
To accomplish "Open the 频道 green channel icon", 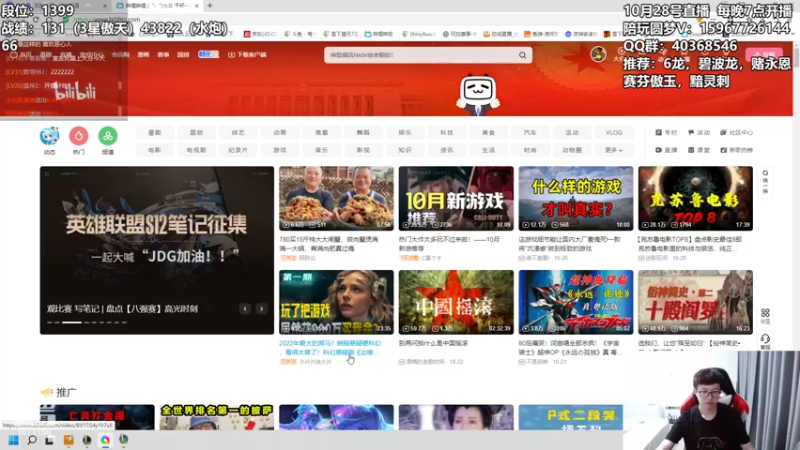I will pyautogui.click(x=108, y=136).
